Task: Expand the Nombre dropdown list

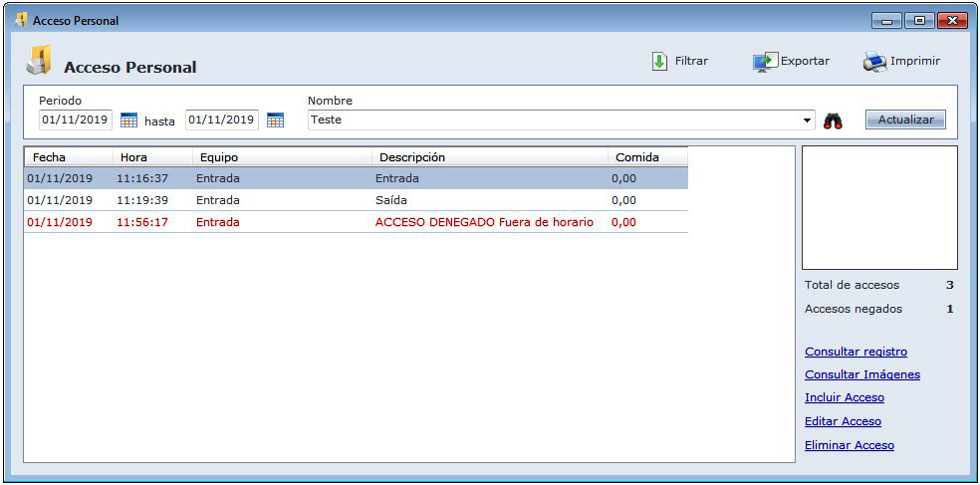Action: [x=807, y=121]
